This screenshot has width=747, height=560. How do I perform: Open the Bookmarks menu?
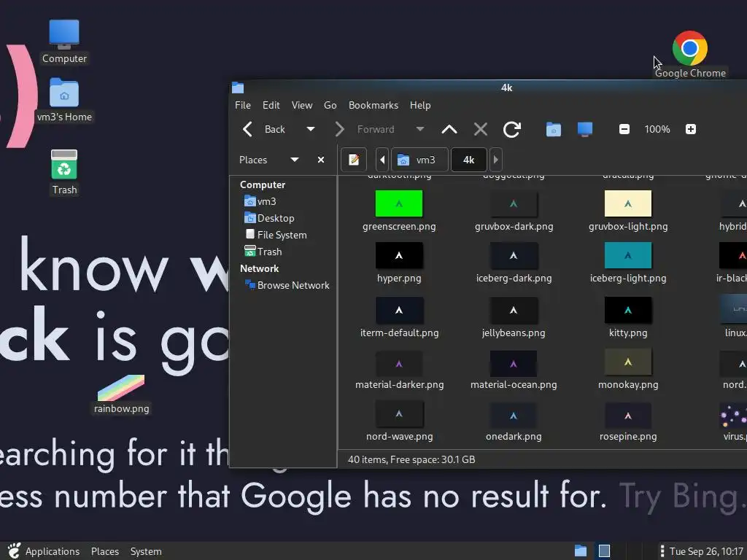[x=373, y=105]
